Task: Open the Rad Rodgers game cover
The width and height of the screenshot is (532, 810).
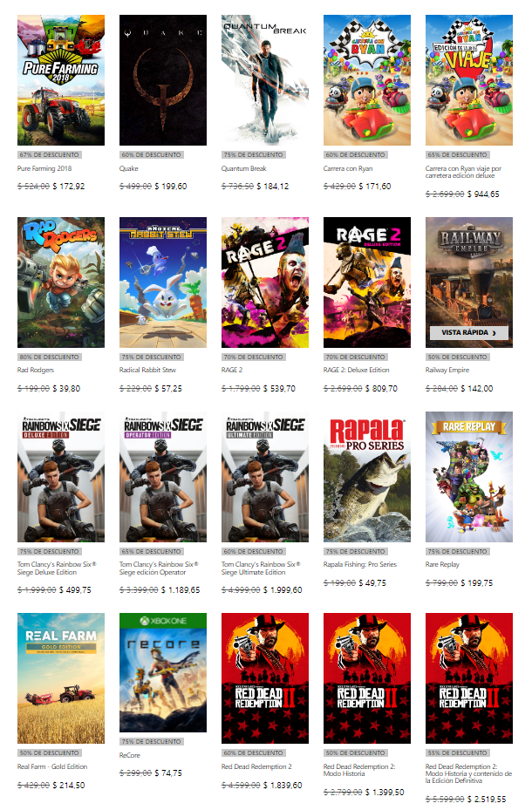Action: (x=61, y=282)
